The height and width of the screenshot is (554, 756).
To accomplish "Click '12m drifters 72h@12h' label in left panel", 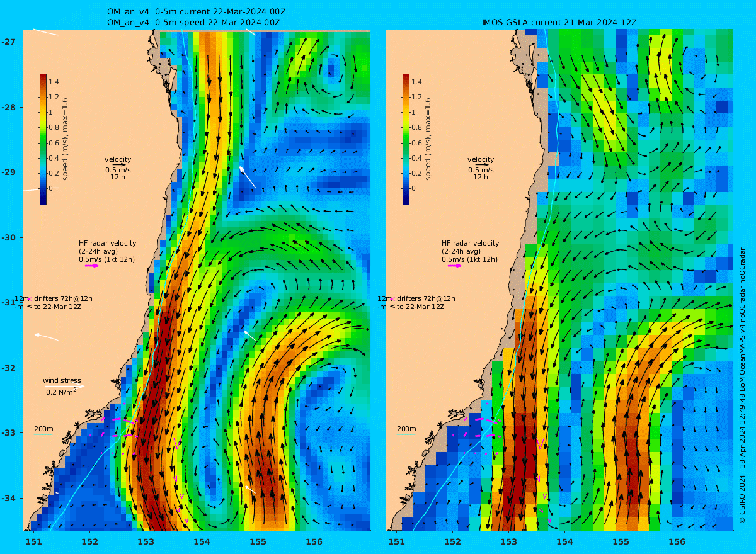I will 54,298.
